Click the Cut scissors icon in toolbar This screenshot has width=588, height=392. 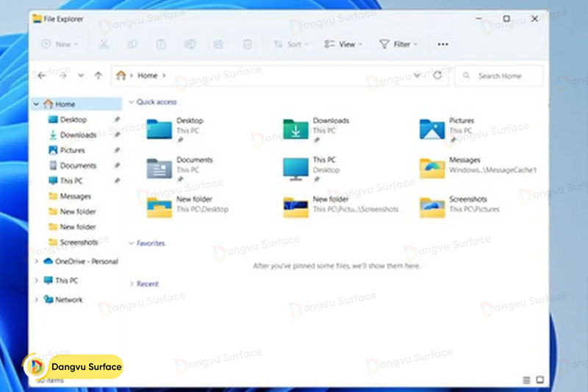click(x=104, y=44)
